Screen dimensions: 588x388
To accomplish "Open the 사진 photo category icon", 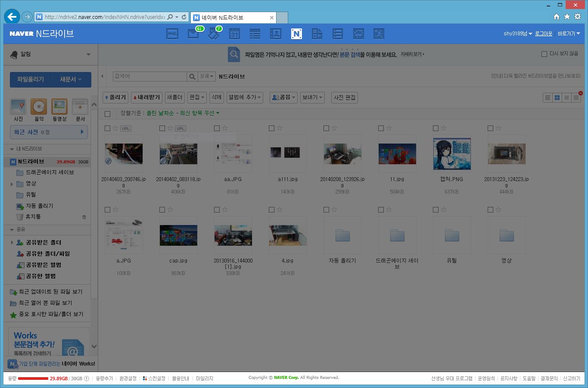I will pyautogui.click(x=18, y=106).
